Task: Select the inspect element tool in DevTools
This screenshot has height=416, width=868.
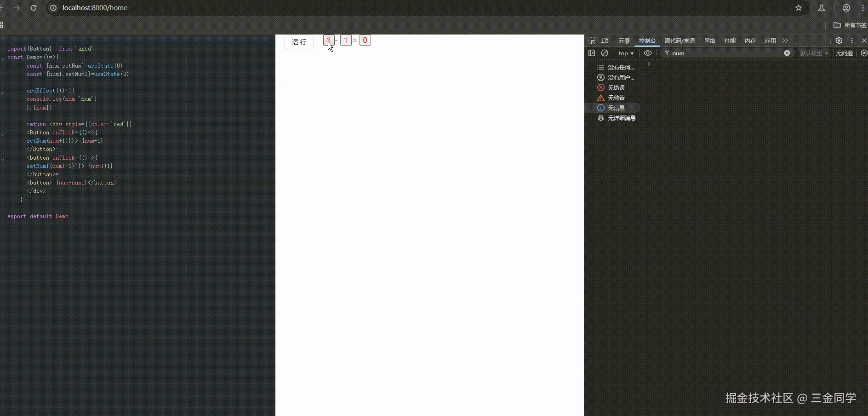Action: pos(592,40)
